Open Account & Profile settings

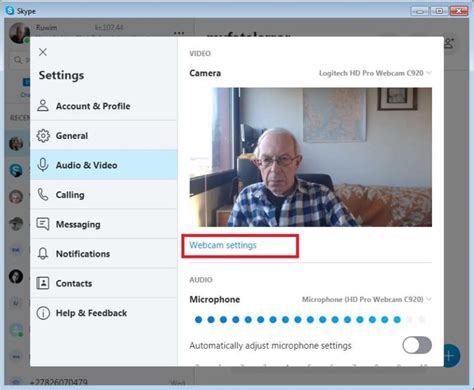[104, 106]
